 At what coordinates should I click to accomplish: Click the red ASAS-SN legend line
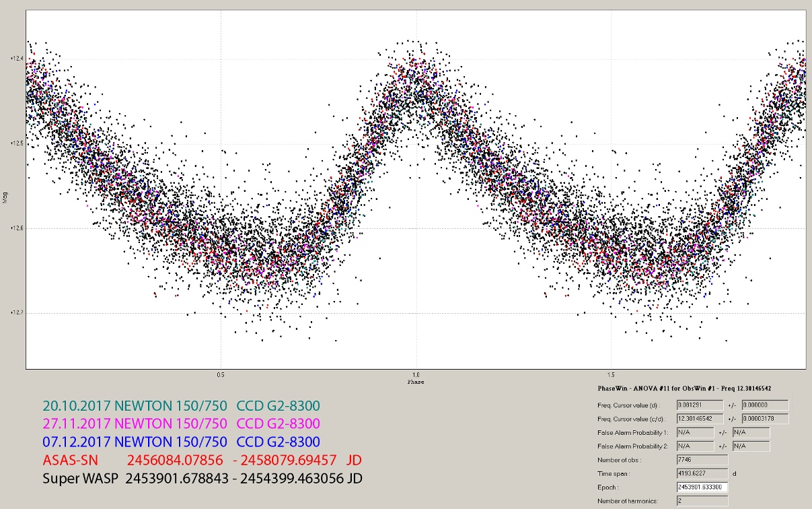tap(202, 461)
